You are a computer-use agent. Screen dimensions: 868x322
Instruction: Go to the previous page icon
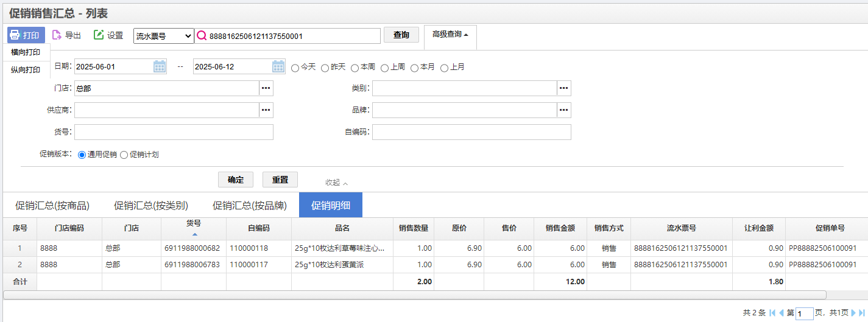[x=781, y=313]
